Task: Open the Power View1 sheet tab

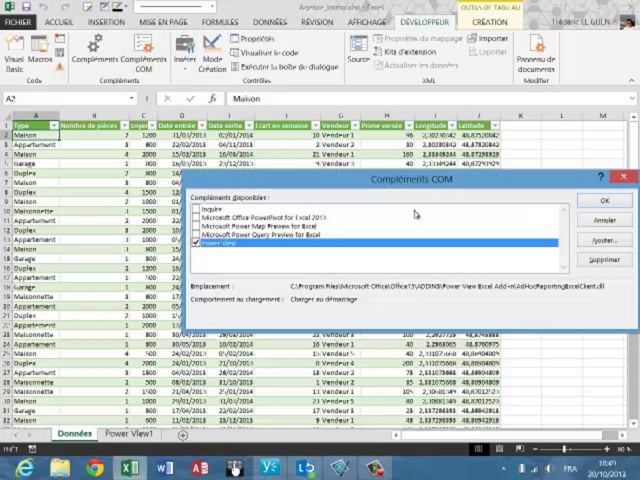Action: 129,434
